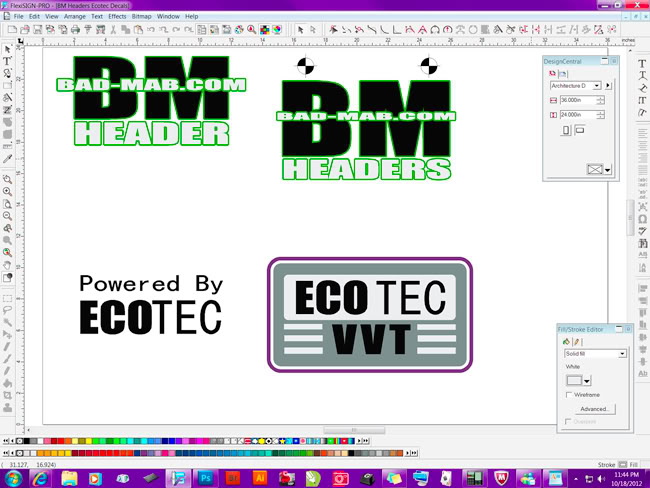This screenshot has width=650, height=488.
Task: Click the color palette swatch-table toolbar icon
Action: pyautogui.click(x=264, y=29)
